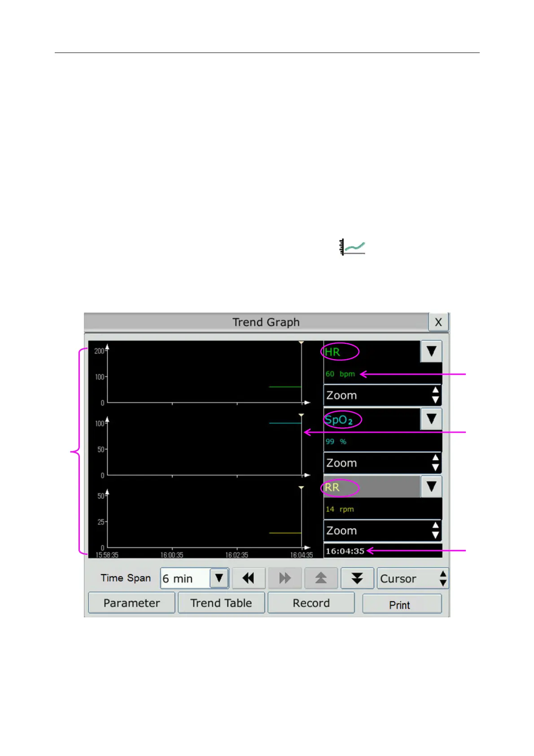Click the cursor marker atop RR graph

301,488
